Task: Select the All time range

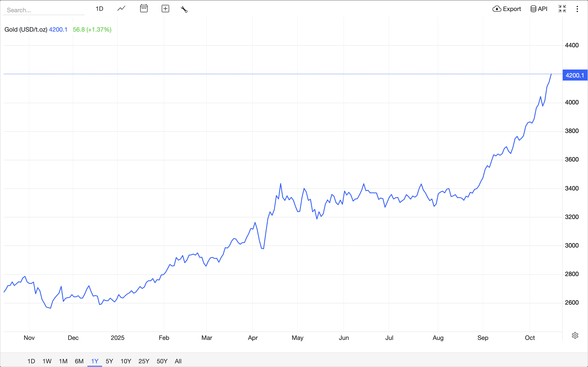Action: coord(178,361)
